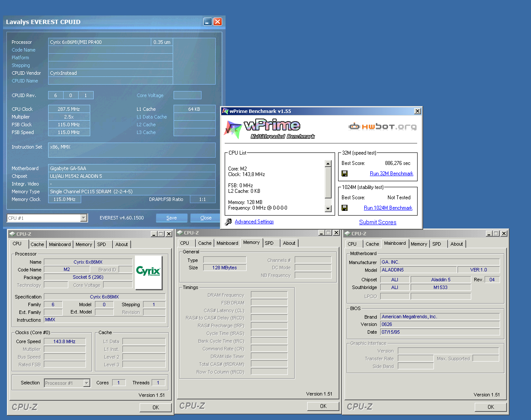Click OK in the left CPU-Z window
The width and height of the screenshot is (531, 420).
(x=156, y=408)
